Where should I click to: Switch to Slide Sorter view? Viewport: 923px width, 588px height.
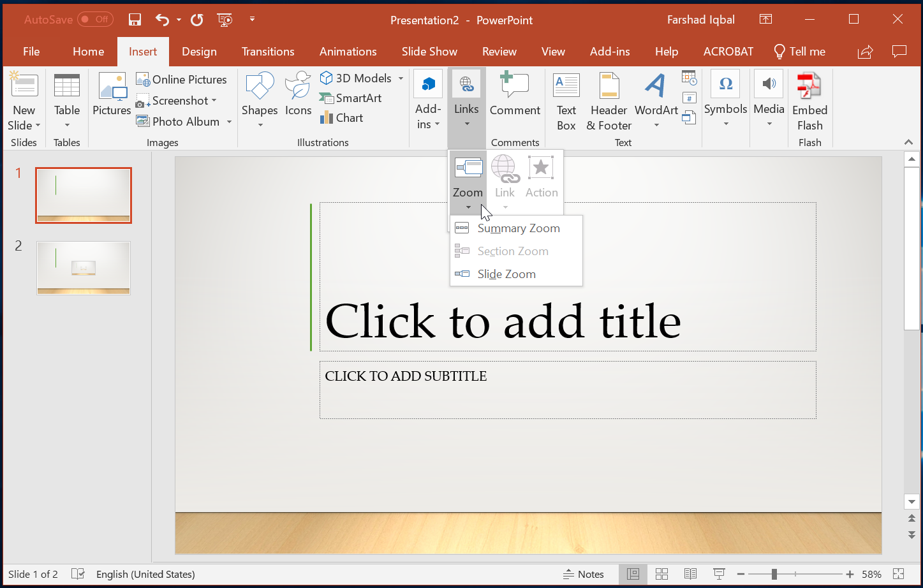point(661,574)
